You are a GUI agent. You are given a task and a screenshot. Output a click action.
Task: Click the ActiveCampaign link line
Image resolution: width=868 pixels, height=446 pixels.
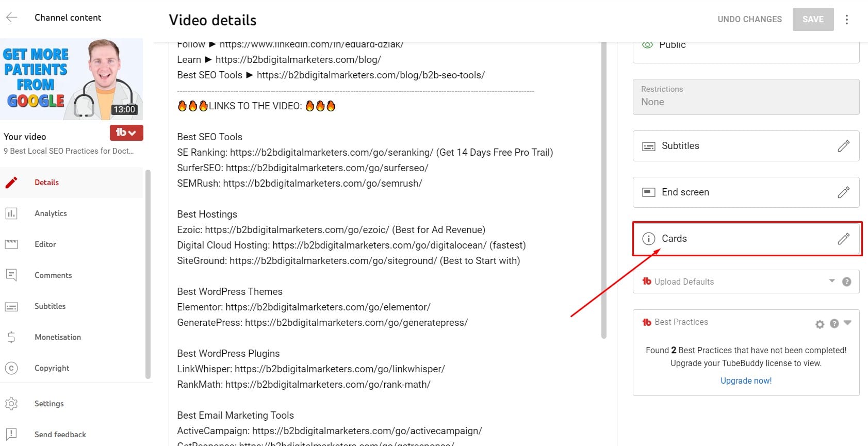click(x=330, y=431)
